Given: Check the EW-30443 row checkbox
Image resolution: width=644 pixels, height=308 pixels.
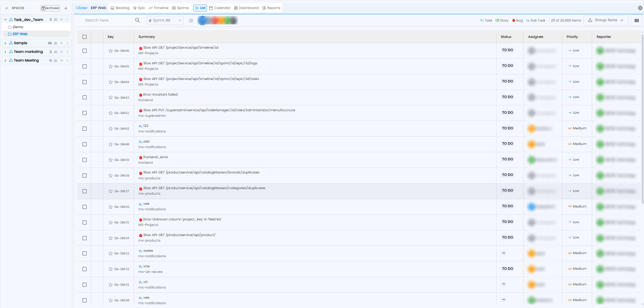Looking at the screenshot, I should pos(85,97).
